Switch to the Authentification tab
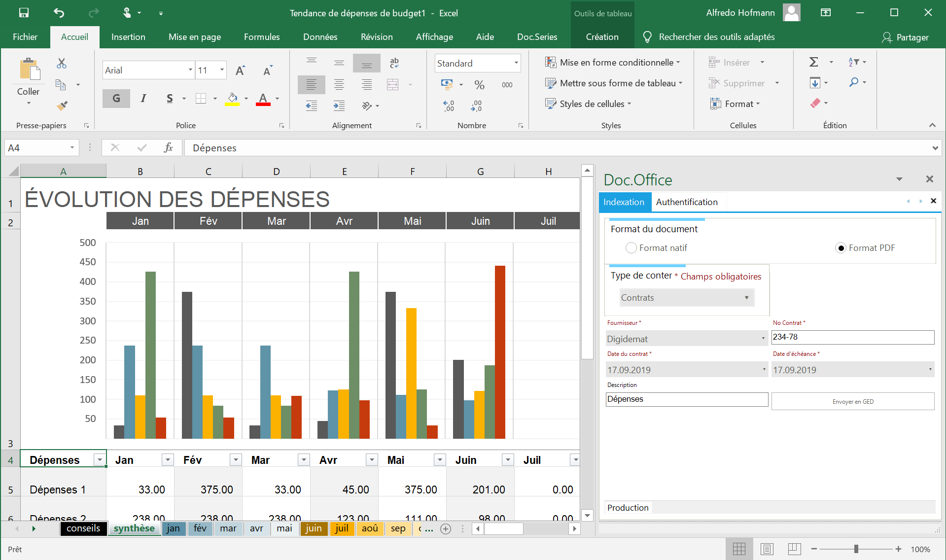The height and width of the screenshot is (560, 946). 686,202
